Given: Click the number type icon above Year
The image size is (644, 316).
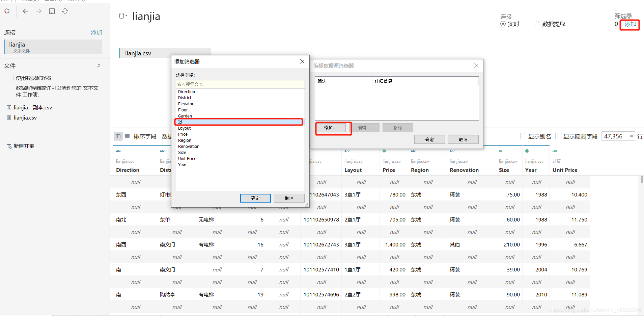Looking at the screenshot, I should pyautogui.click(x=527, y=151).
